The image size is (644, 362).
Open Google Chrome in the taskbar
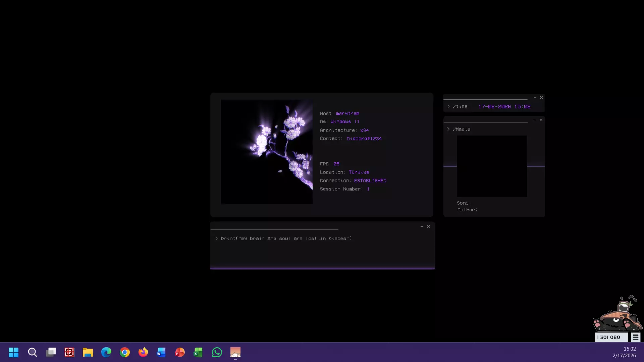[125, 352]
